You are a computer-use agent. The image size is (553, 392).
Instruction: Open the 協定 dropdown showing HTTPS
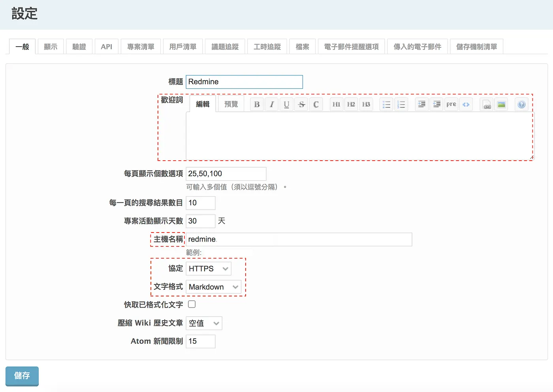[x=209, y=269]
